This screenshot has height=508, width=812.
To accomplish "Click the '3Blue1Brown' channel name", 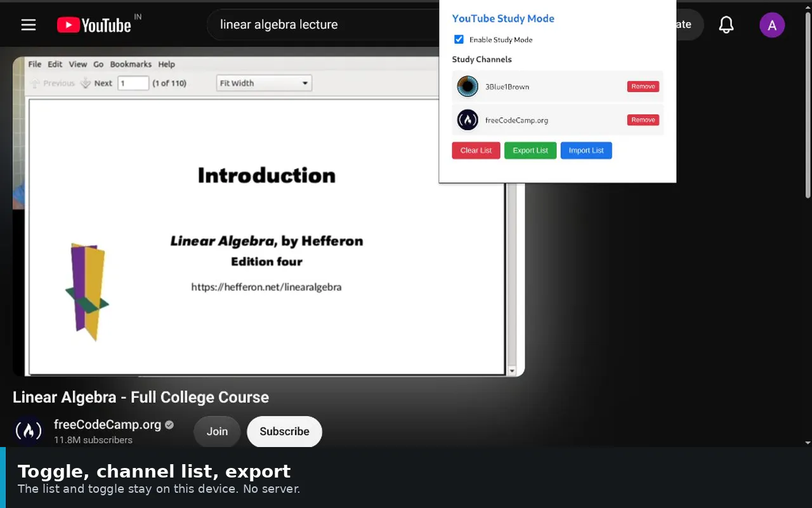I will [507, 86].
